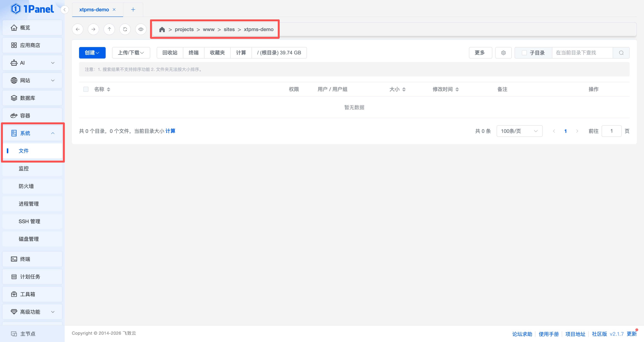The image size is (644, 342).
Task: Check the 子目录 checkbox
Action: pyautogui.click(x=524, y=53)
